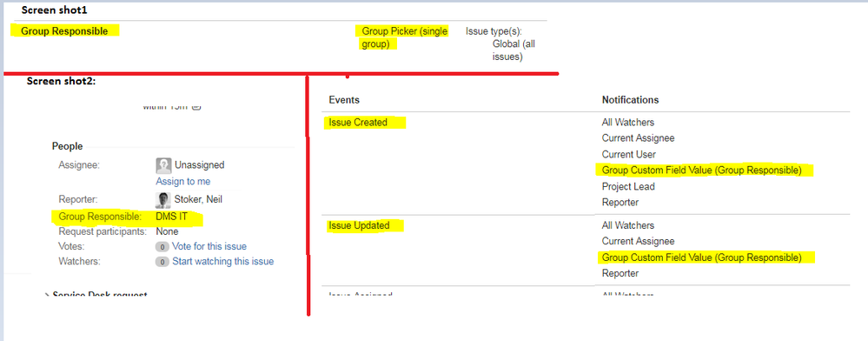Click 'Start watching this issue' link

pyautogui.click(x=222, y=261)
